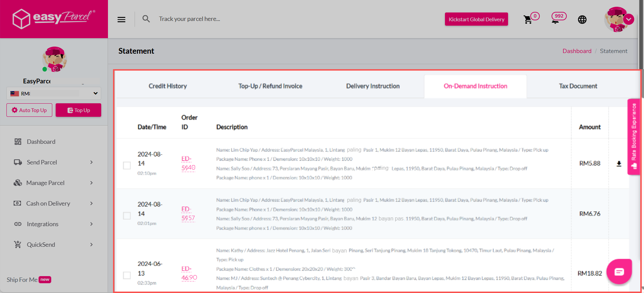This screenshot has width=644, height=293.
Task: Click the Description column header
Action: (x=232, y=127)
